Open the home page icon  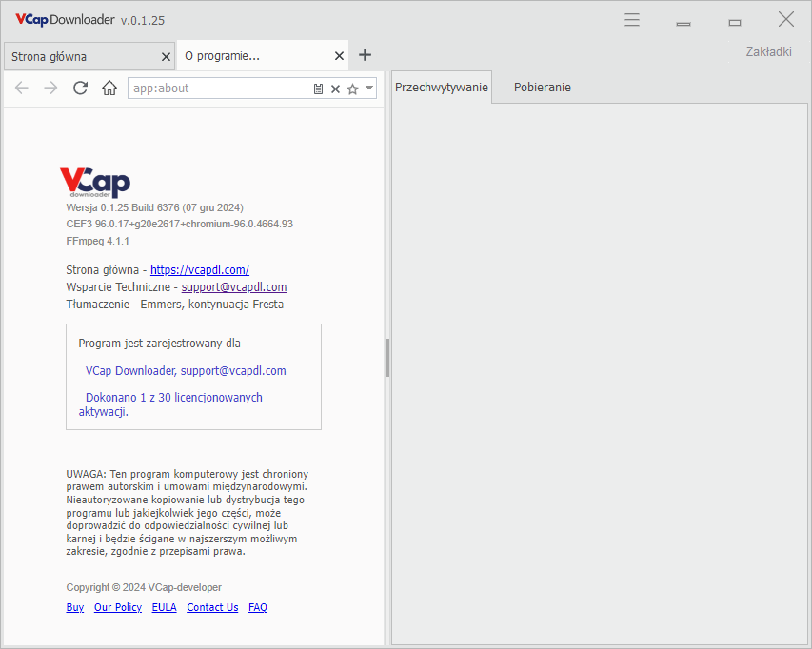pos(109,88)
